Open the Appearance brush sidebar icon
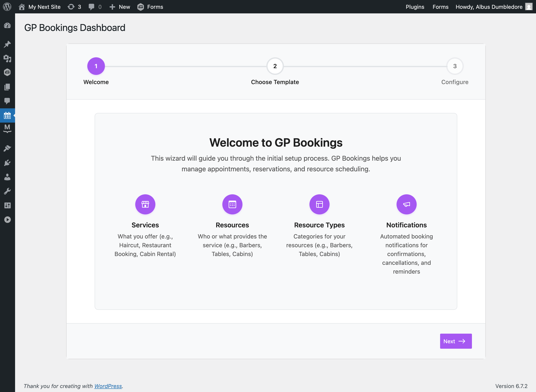 tap(7, 148)
